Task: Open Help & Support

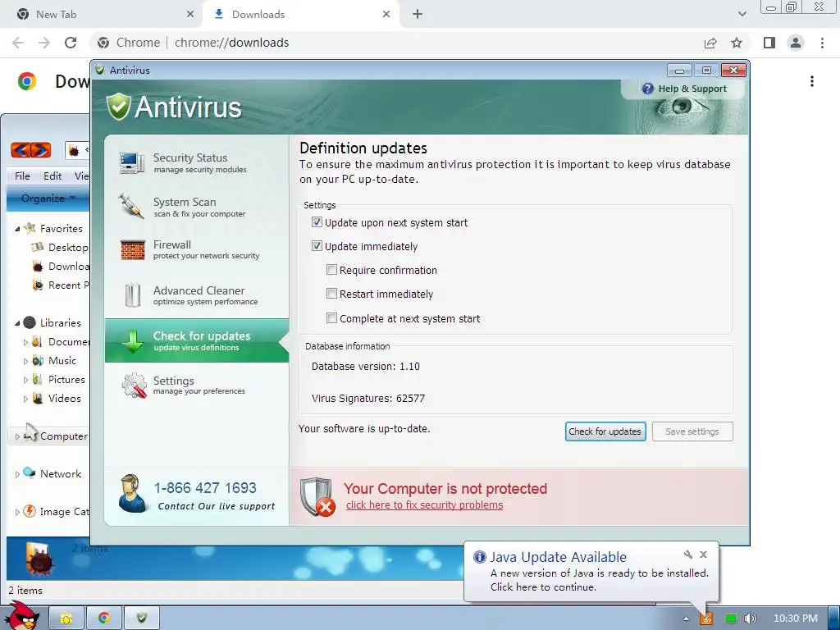Action: click(684, 89)
